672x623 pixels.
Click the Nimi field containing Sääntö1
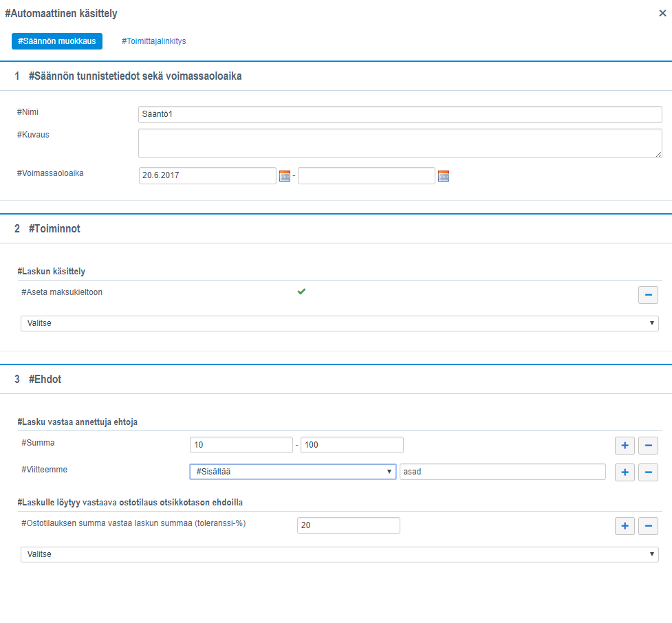(400, 114)
